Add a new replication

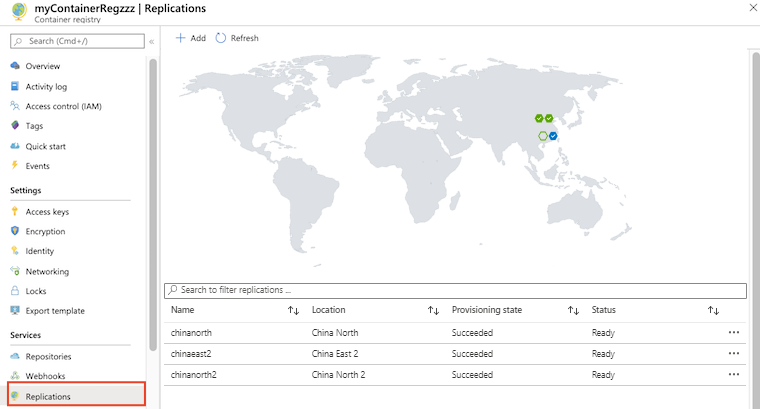(190, 38)
